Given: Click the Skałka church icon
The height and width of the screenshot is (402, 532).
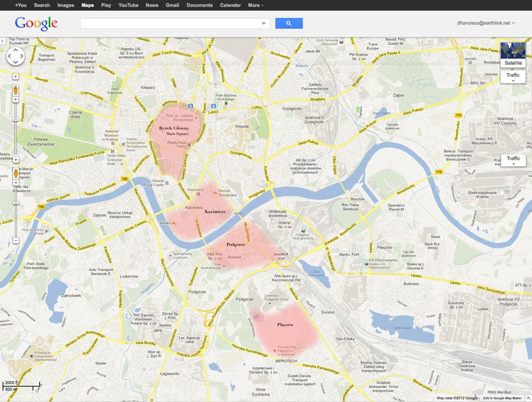Looking at the screenshot, I should pos(174,223).
